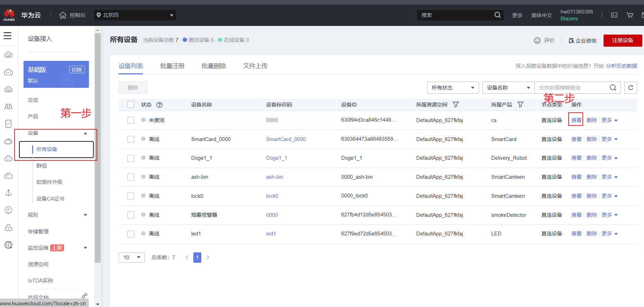The image size is (644, 307).
Task: Check the led1 row checkbox
Action: 131,234
